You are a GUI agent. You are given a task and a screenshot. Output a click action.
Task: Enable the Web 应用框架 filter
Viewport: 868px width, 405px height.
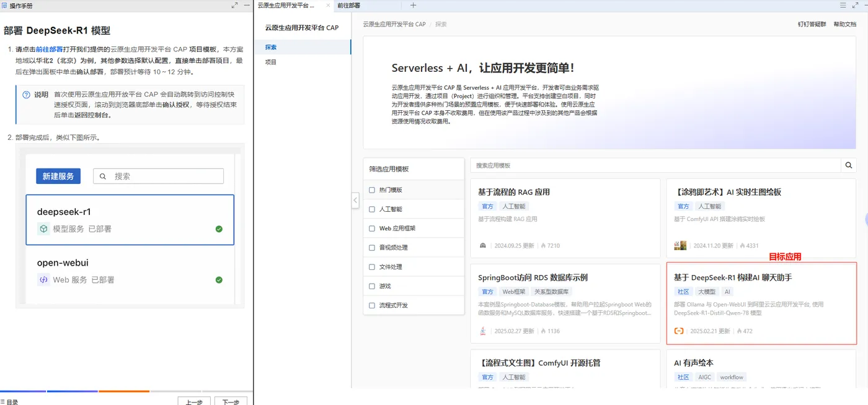[x=372, y=229]
